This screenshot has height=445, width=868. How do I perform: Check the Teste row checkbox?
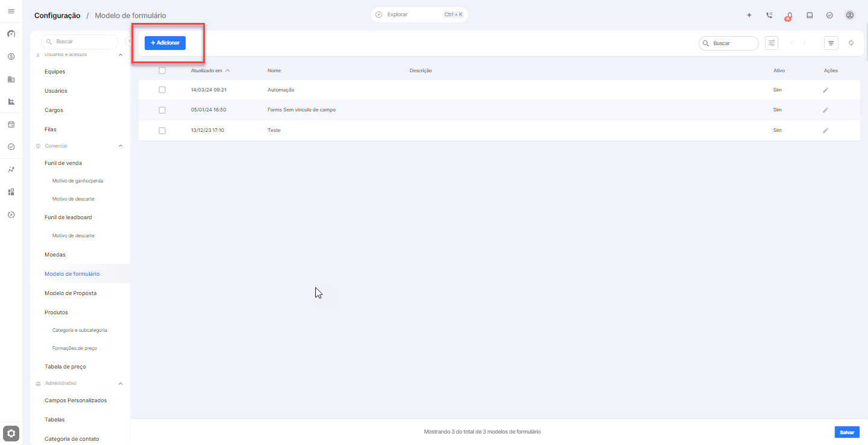(162, 130)
